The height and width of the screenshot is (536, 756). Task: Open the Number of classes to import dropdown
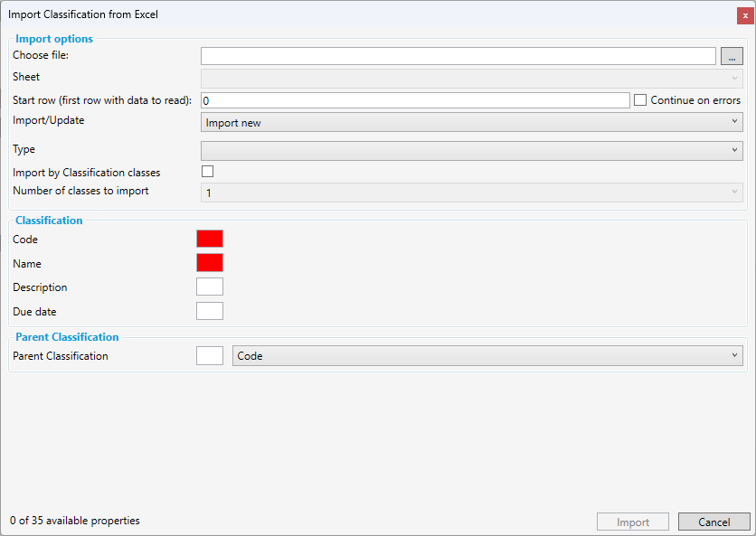pyautogui.click(x=470, y=192)
